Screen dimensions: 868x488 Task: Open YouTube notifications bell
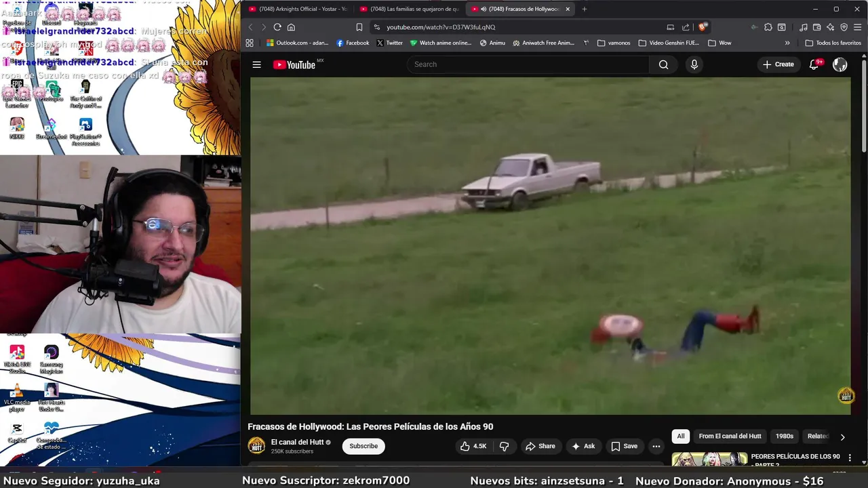[814, 64]
